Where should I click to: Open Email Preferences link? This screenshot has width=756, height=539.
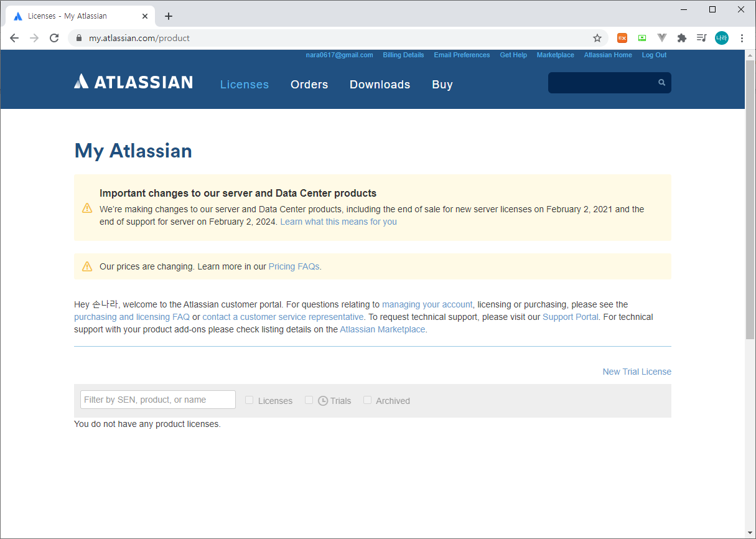pyautogui.click(x=462, y=55)
